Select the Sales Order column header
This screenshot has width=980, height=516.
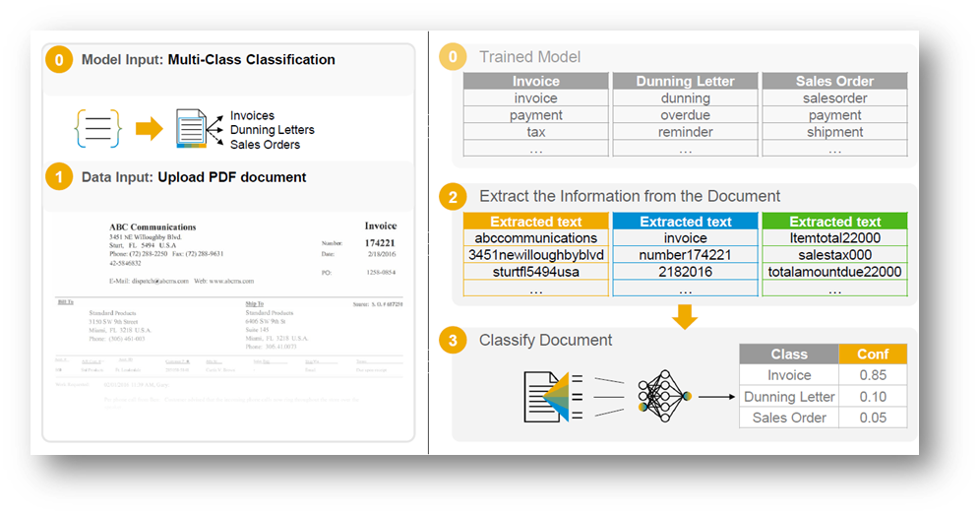tap(834, 82)
